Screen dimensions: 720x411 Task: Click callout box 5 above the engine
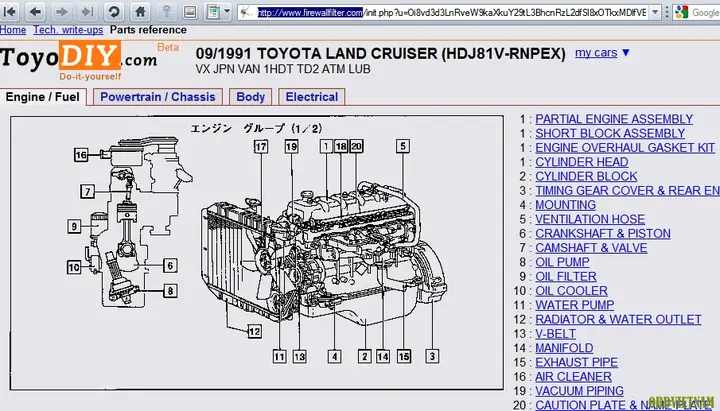403,146
